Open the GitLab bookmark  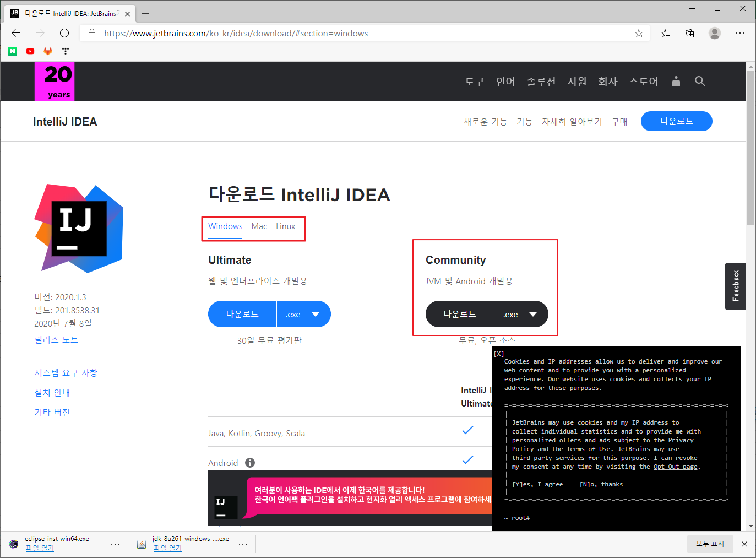(x=48, y=51)
